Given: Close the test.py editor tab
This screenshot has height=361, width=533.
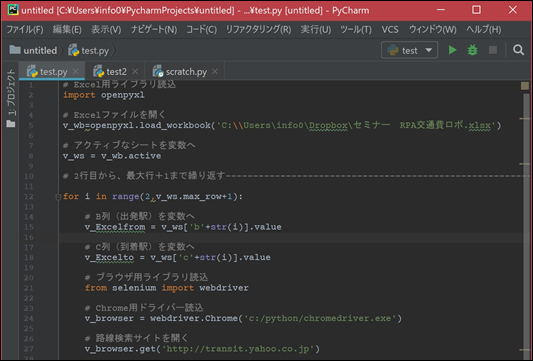Looking at the screenshot, I should (x=75, y=71).
